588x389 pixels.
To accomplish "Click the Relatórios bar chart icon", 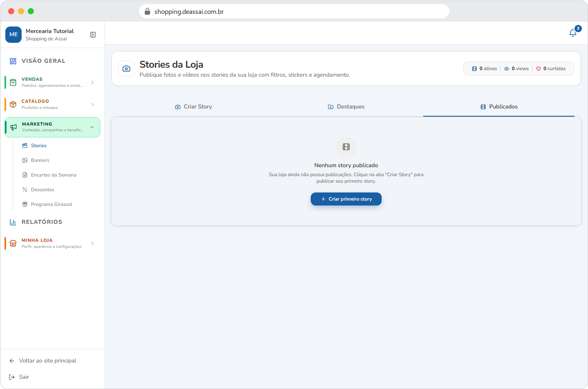I will pos(13,222).
